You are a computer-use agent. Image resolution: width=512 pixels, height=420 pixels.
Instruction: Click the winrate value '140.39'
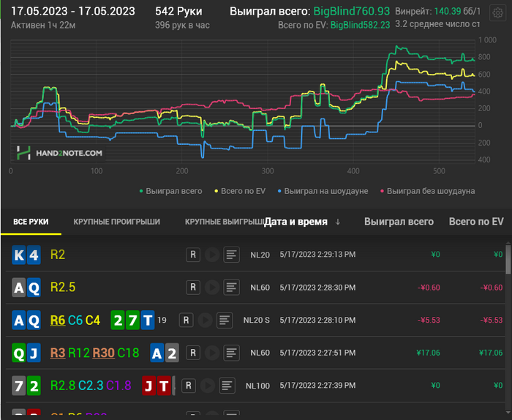(448, 12)
